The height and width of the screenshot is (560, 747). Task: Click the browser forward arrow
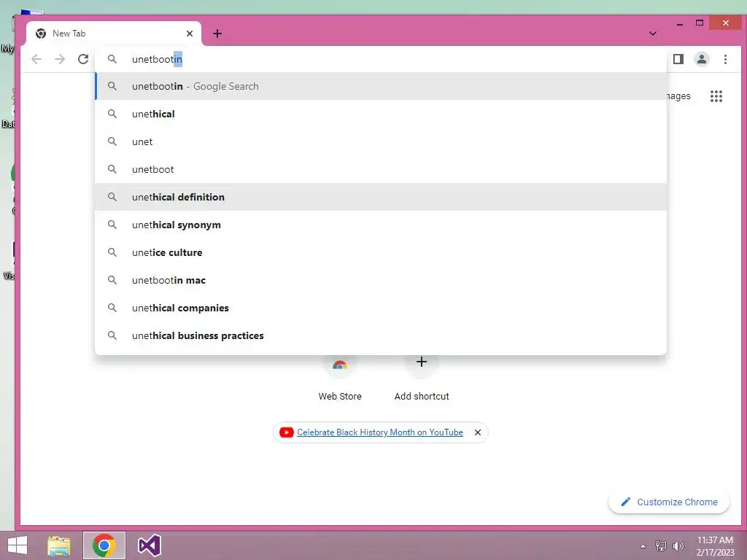pos(60,59)
